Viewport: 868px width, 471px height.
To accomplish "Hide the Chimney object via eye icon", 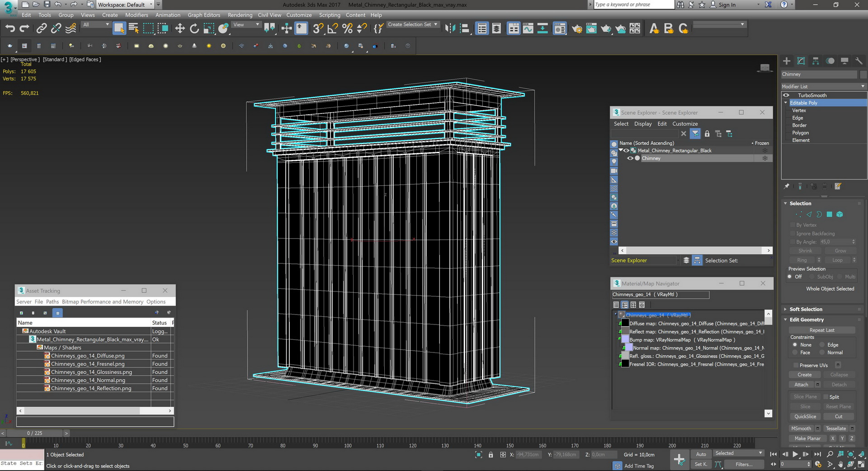I will (630, 158).
